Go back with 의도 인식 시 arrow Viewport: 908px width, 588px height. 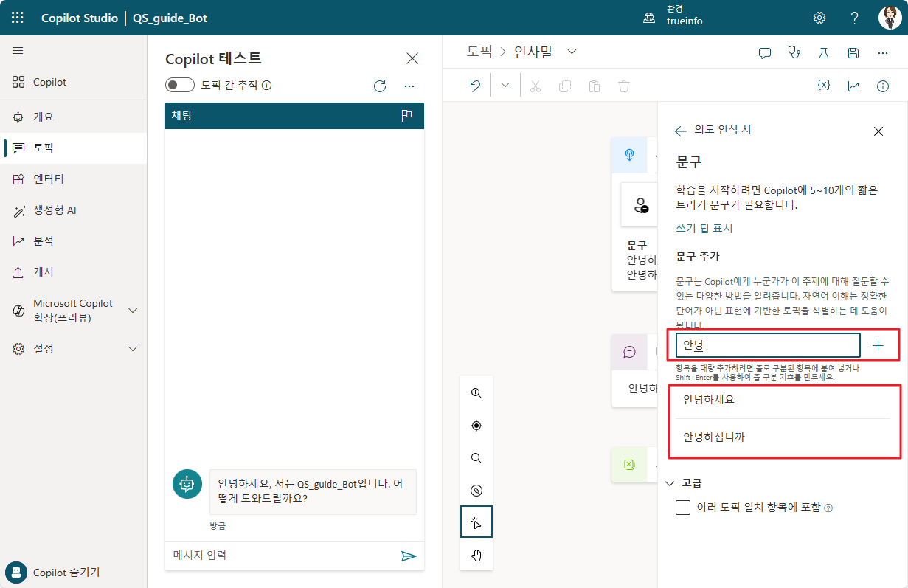680,131
